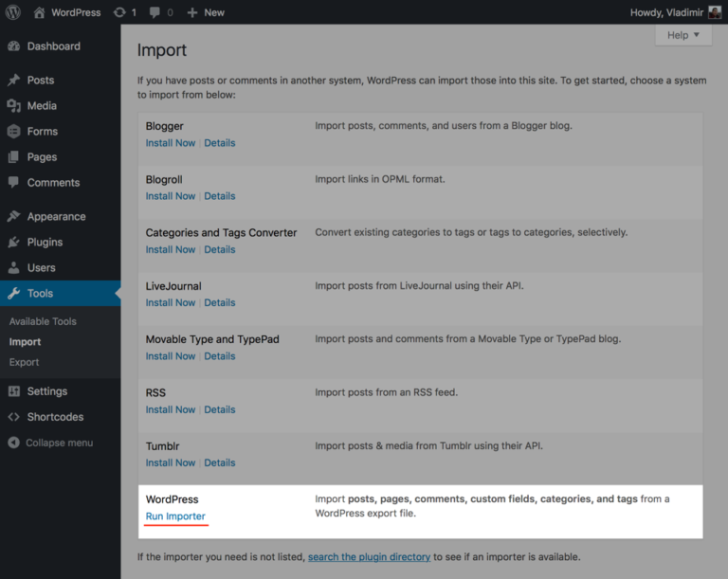Open the updates circular arrows icon
The height and width of the screenshot is (579, 728).
point(119,12)
